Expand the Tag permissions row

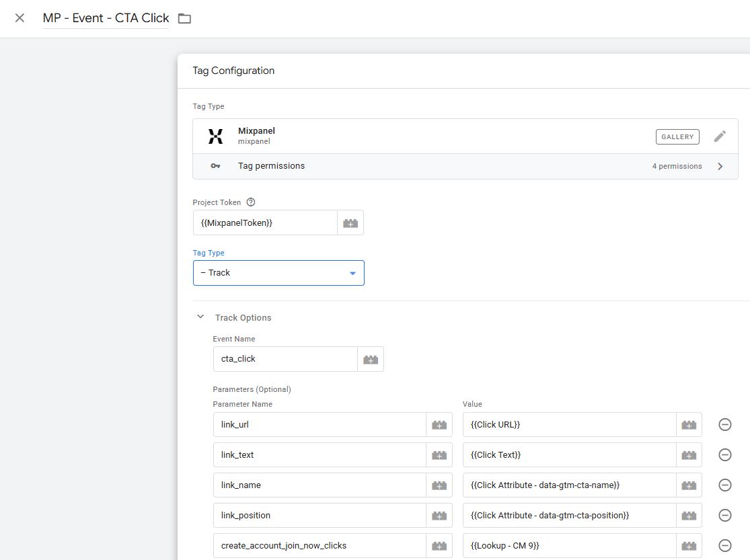720,165
